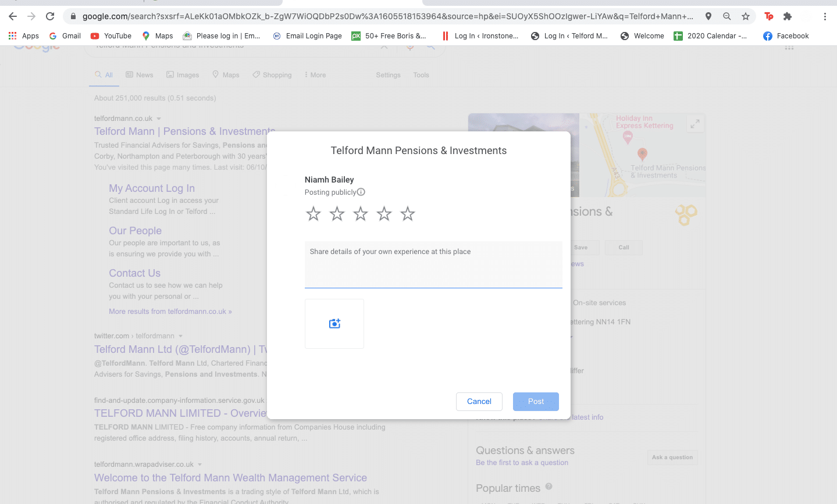Add a photo to the review
The height and width of the screenshot is (504, 837).
pos(334,324)
